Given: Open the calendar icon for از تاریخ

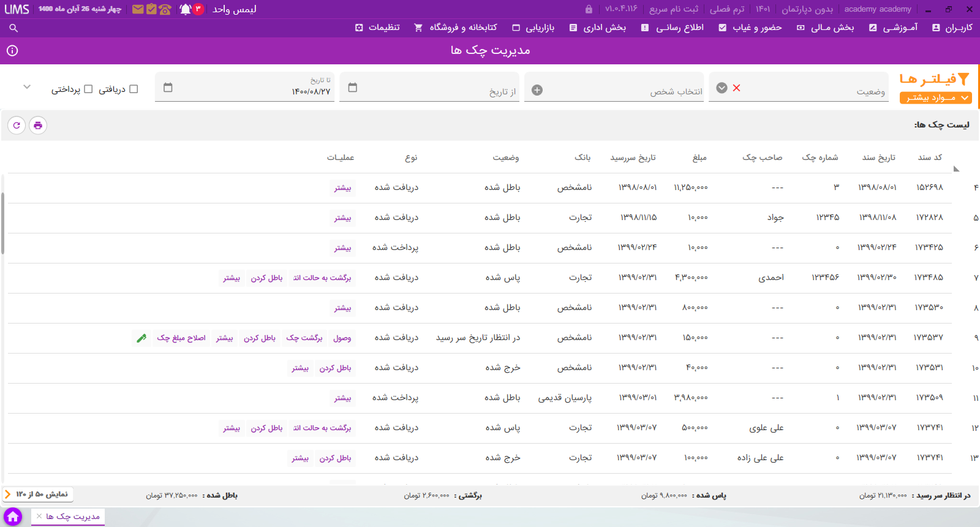Looking at the screenshot, I should point(352,88).
